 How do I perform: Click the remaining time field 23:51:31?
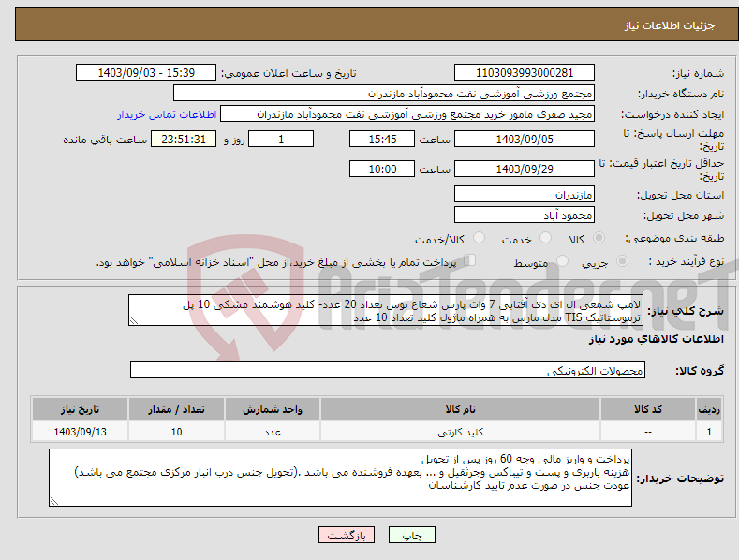click(x=184, y=139)
